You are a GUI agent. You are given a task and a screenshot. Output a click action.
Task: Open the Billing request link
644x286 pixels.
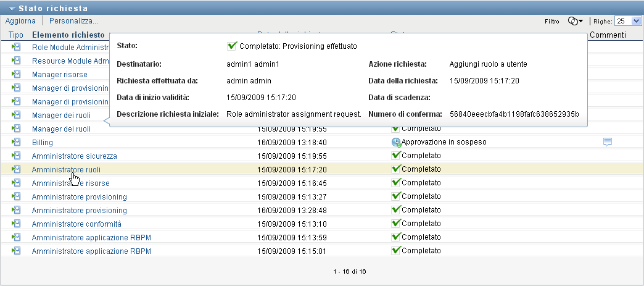tap(43, 142)
